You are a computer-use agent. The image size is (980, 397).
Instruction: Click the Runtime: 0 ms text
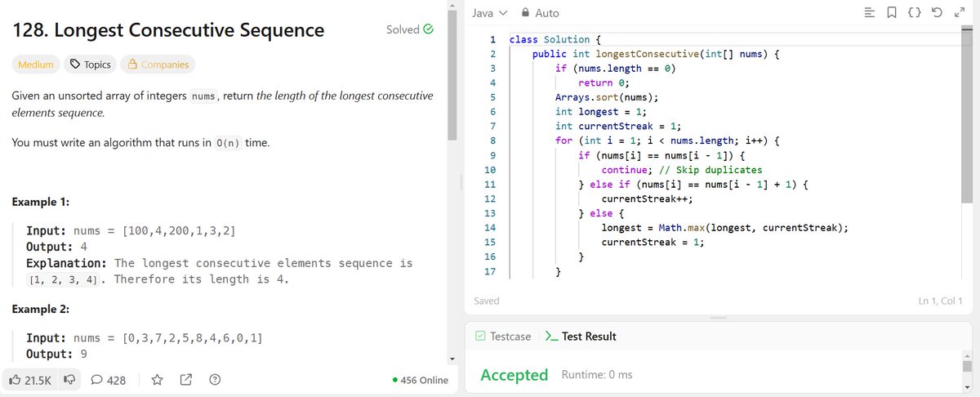click(x=597, y=375)
